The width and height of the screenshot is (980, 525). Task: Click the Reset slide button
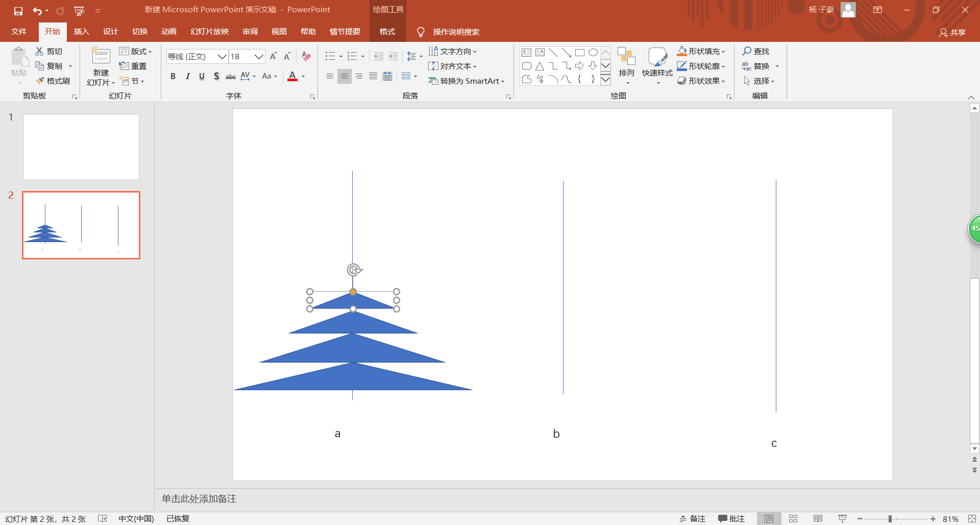[x=133, y=66]
